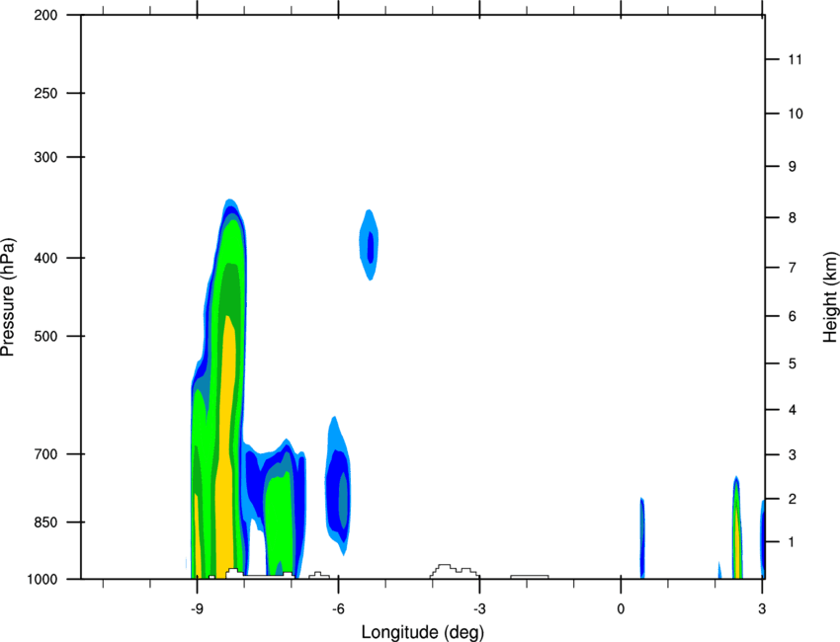Click the 0 longitude tick label

[x=621, y=608]
